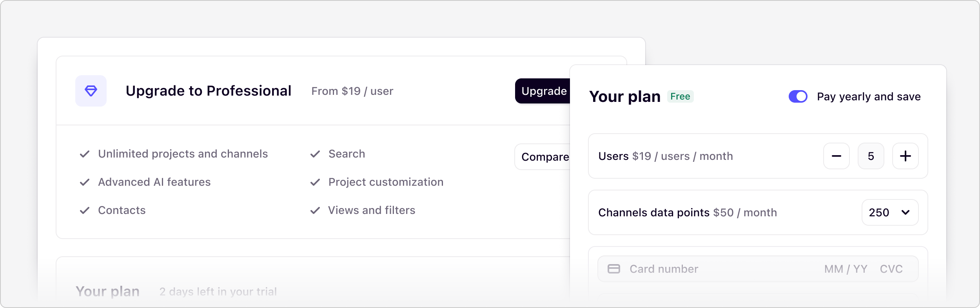Click the CVC field
The height and width of the screenshot is (308, 980).
tap(891, 269)
